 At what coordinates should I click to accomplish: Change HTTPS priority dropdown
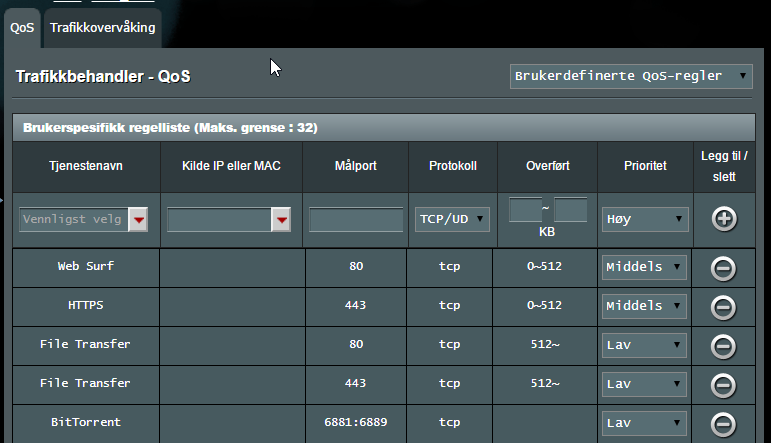click(x=644, y=306)
